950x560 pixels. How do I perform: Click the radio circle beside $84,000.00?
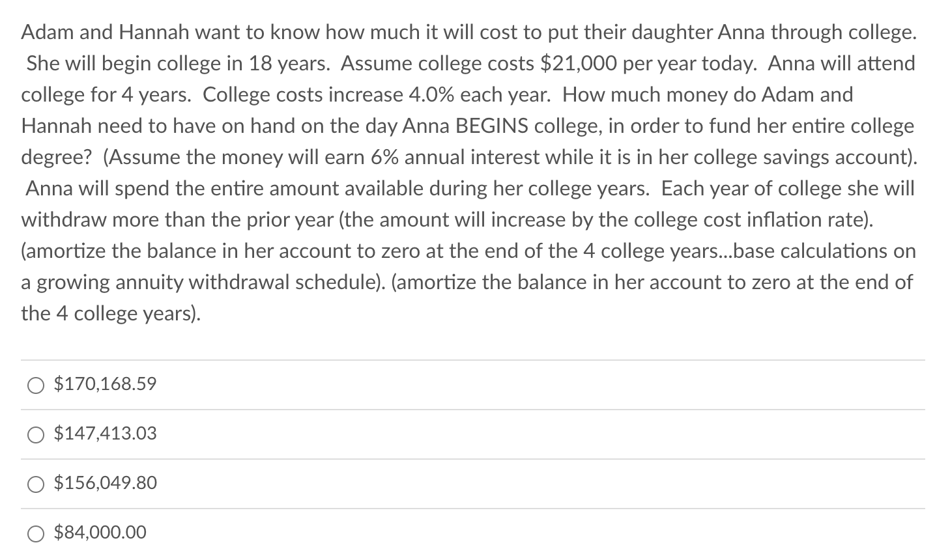coord(35,533)
